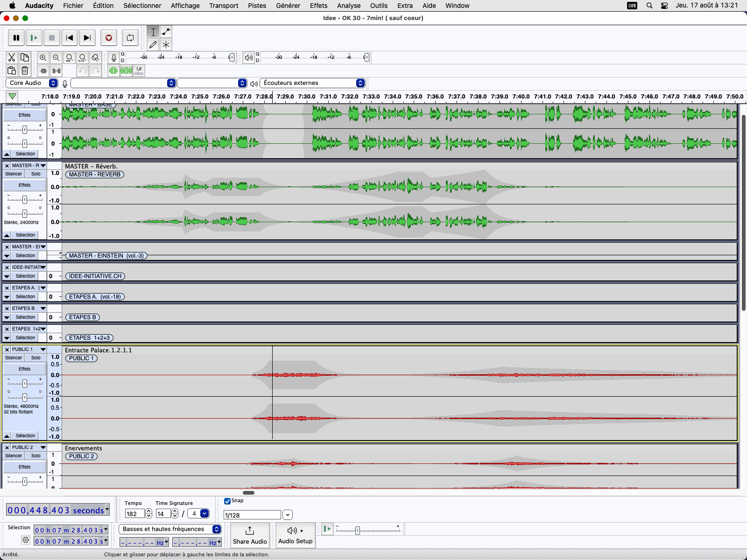Toggle Solo on PUBLIC 1 track

(36, 358)
